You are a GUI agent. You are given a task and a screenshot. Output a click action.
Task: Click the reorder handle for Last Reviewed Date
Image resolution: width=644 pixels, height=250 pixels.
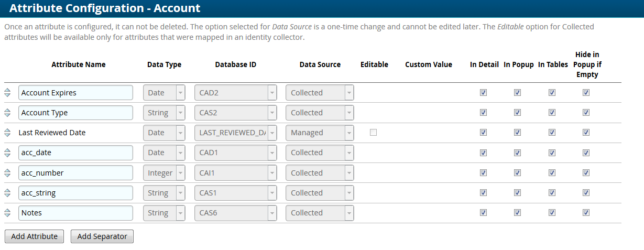coord(7,133)
